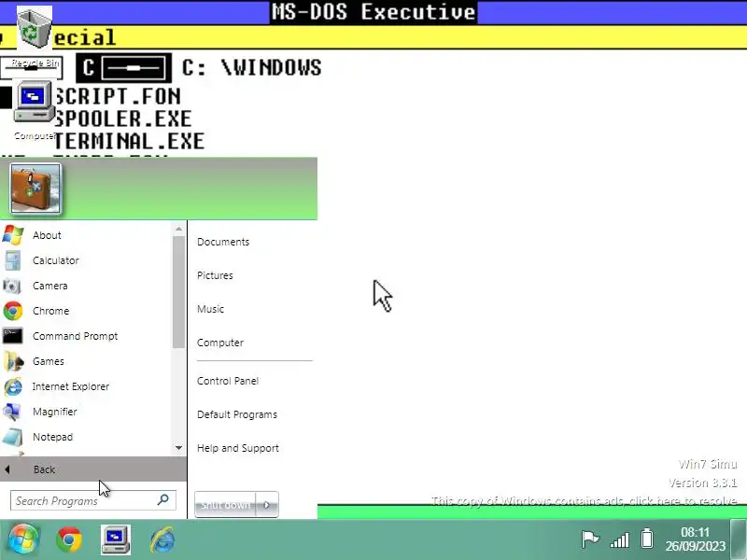Screen dimensions: 747x560
Task: Select SPOOLER.EXE in MS-DOS Executive
Action: coord(123,119)
